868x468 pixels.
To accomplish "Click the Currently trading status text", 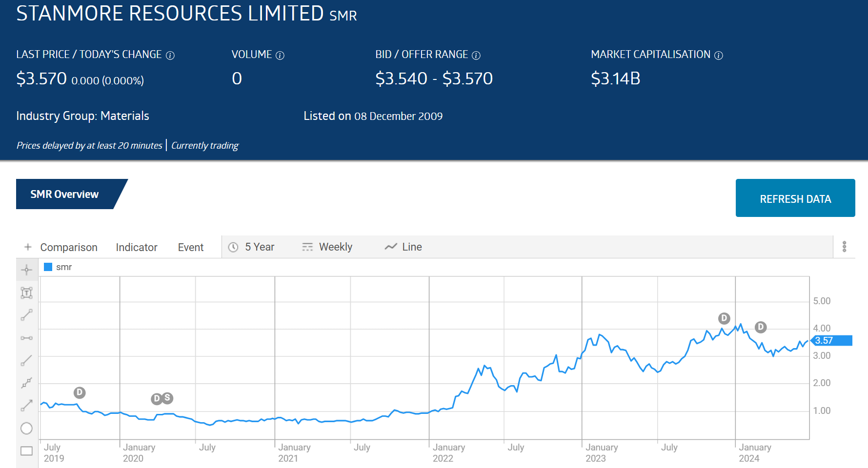I will 205,146.
